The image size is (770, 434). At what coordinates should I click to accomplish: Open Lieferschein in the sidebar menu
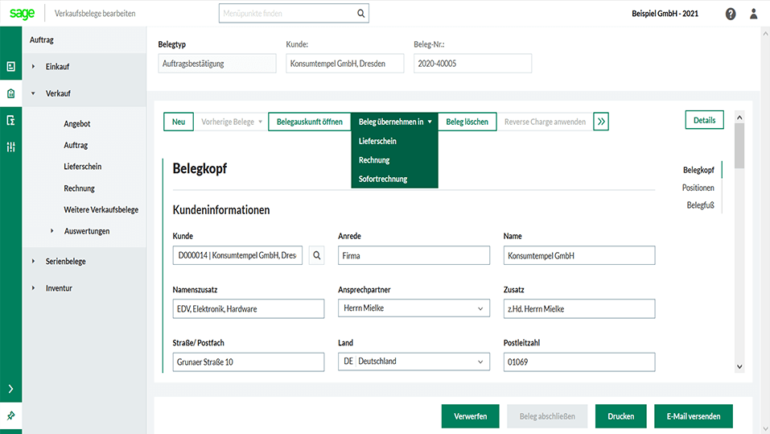pos(82,166)
